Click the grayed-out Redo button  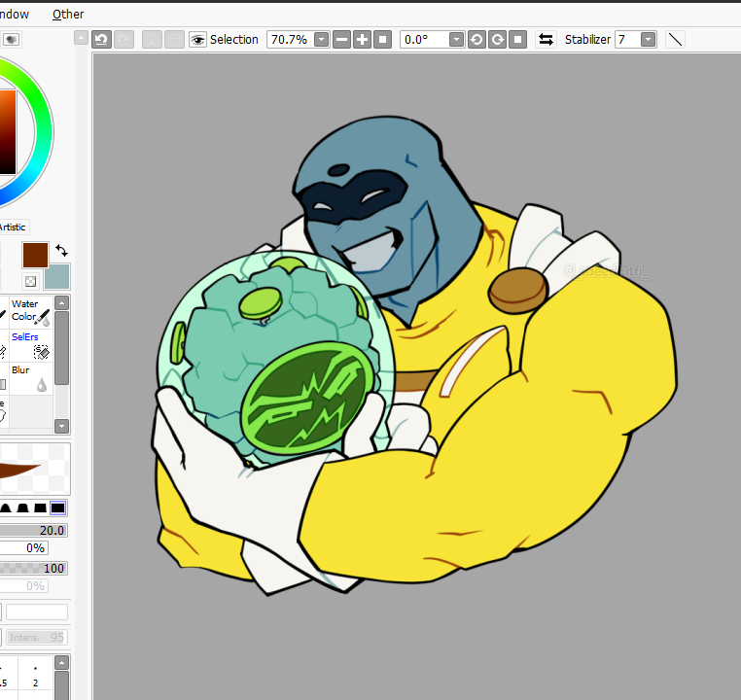tap(123, 39)
